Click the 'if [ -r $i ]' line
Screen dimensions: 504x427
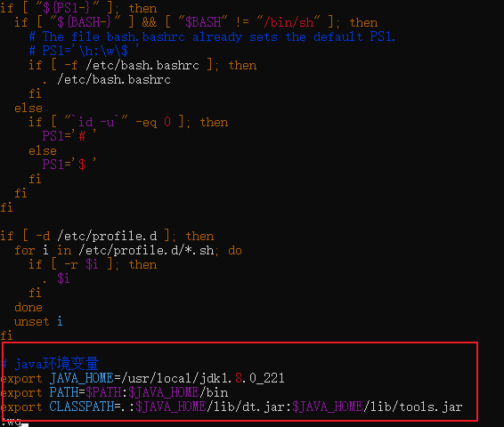(93, 264)
